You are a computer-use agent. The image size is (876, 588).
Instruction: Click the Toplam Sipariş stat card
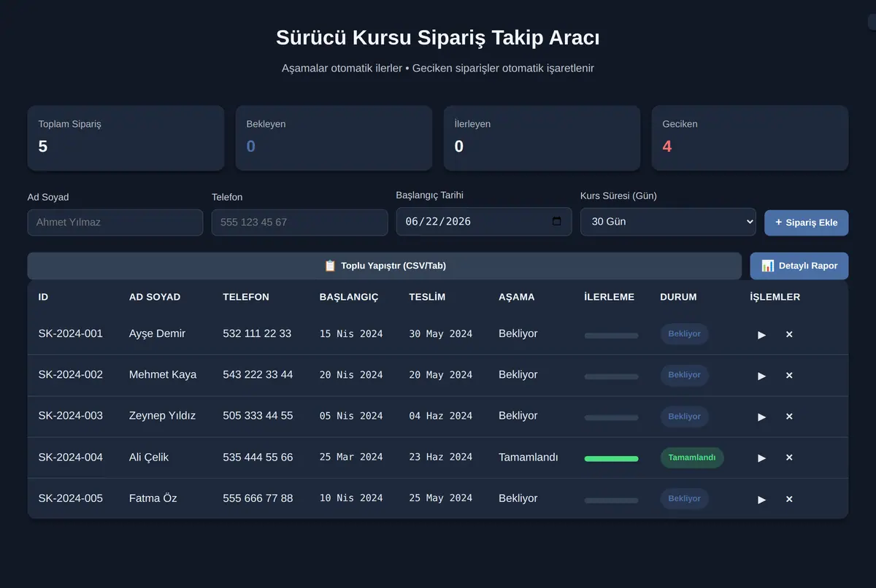(126, 138)
